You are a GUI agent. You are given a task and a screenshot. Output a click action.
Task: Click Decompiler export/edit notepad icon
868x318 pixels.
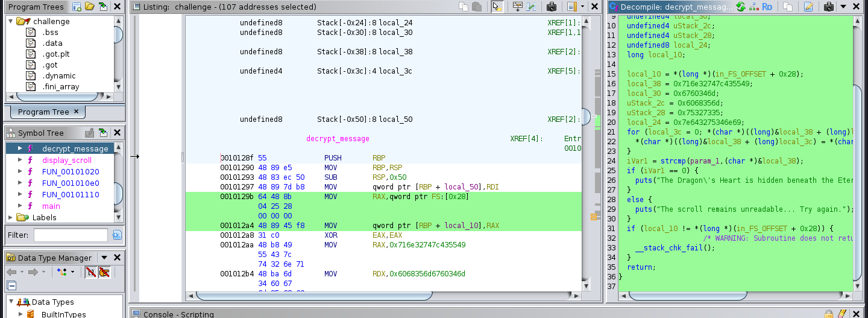coord(808,7)
